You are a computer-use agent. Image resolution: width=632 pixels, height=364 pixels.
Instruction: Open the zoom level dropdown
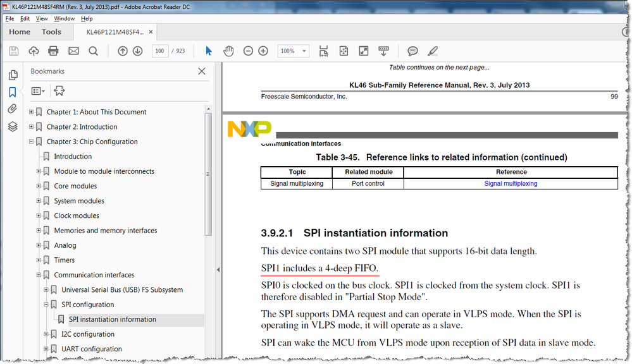[304, 51]
